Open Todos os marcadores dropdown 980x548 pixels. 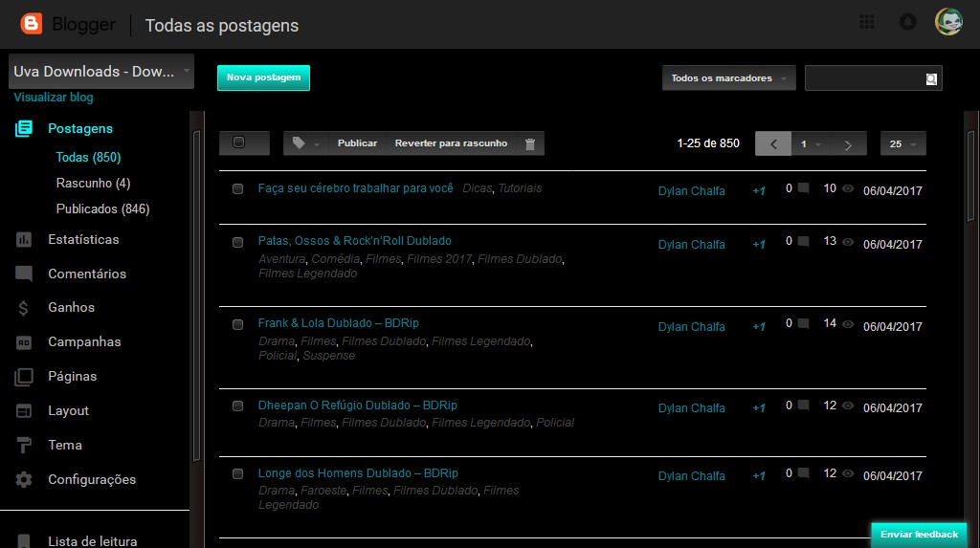[728, 78]
